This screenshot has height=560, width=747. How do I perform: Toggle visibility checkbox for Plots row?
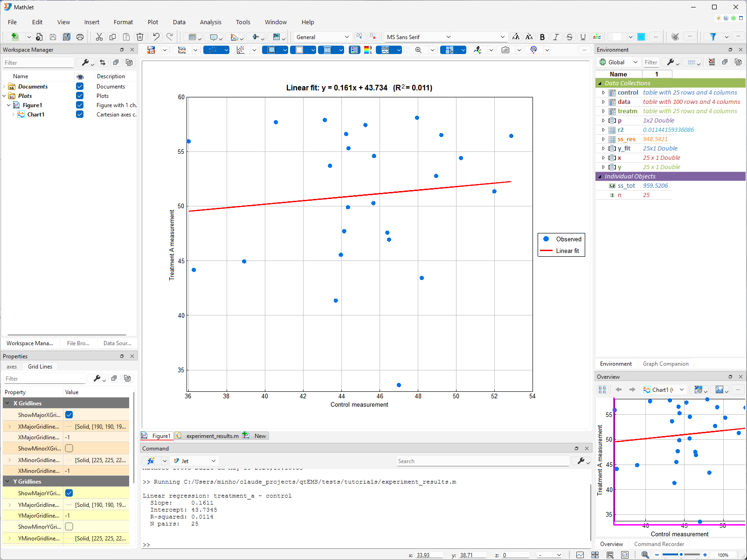pos(80,96)
